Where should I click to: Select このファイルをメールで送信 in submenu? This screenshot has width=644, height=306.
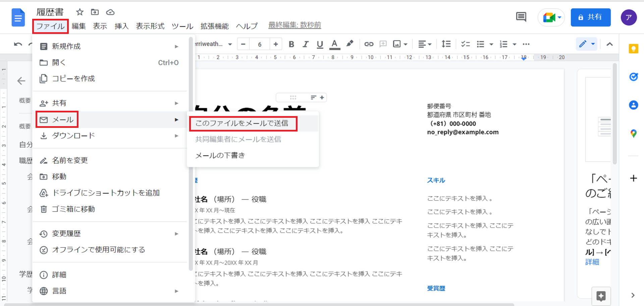click(242, 123)
